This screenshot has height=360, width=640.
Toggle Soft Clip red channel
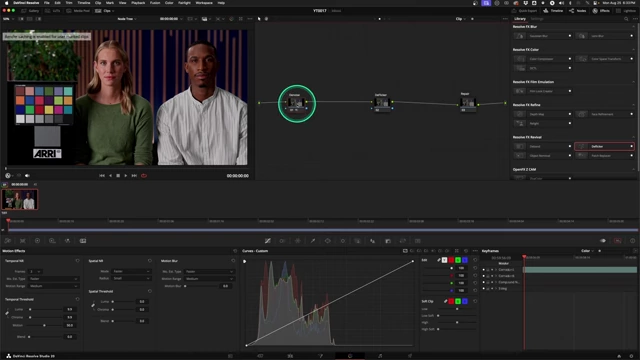pos(451,301)
